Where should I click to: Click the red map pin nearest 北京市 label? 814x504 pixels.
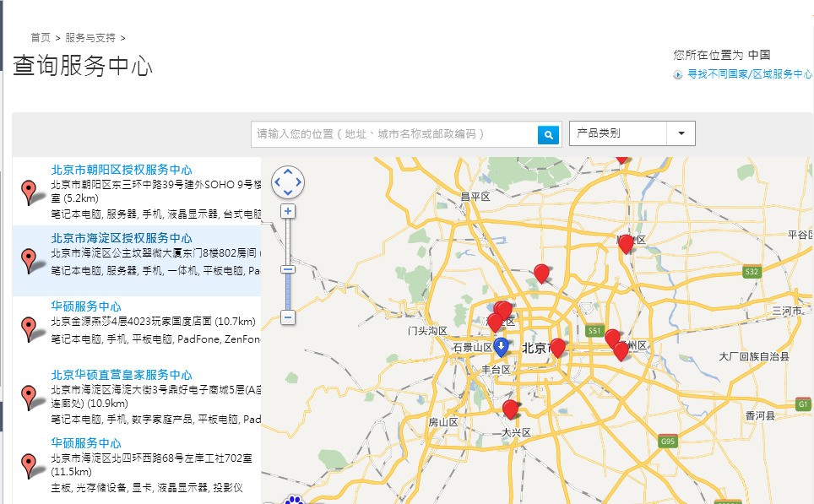tap(557, 347)
